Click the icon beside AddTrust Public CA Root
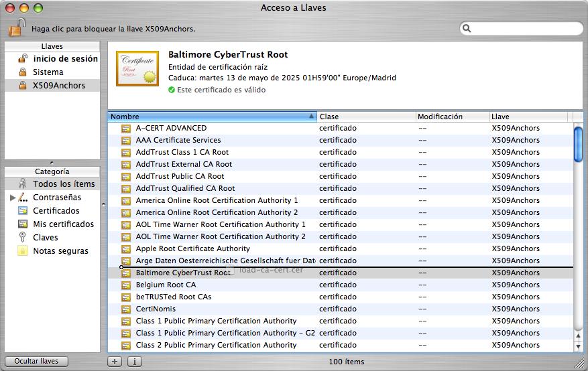Viewport: 588px width, 371px height. [x=126, y=176]
